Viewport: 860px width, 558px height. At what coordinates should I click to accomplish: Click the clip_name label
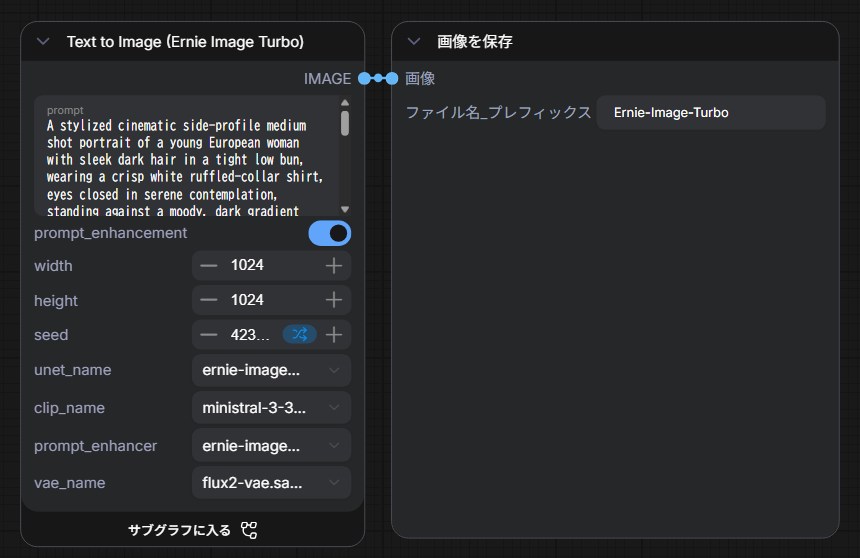pyautogui.click(x=69, y=408)
